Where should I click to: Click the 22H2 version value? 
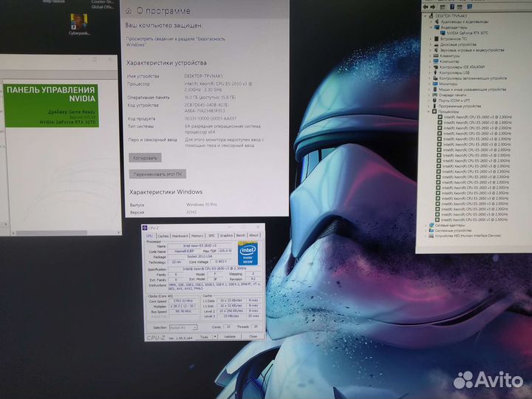coord(191,212)
